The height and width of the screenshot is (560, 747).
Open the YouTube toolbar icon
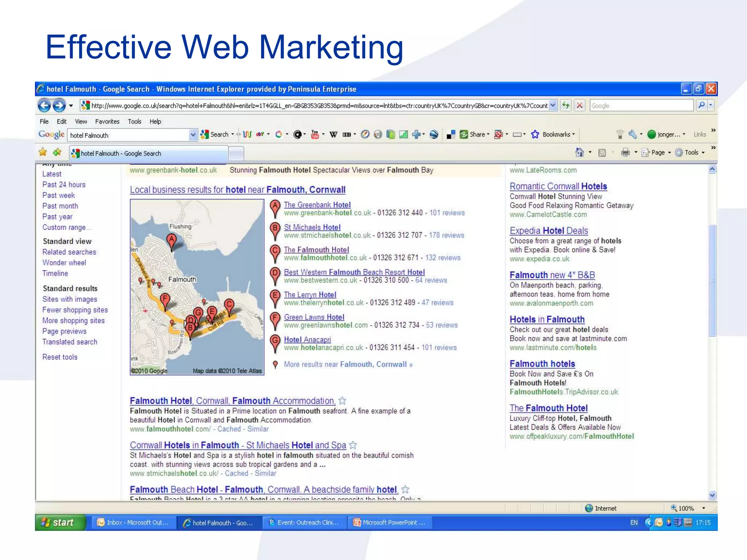(315, 135)
